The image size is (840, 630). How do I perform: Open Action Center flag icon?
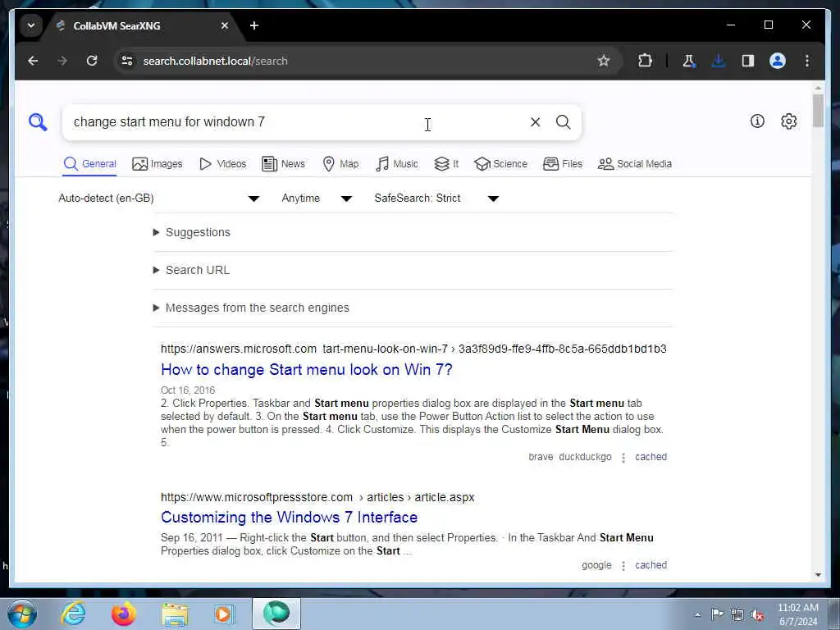(x=717, y=614)
